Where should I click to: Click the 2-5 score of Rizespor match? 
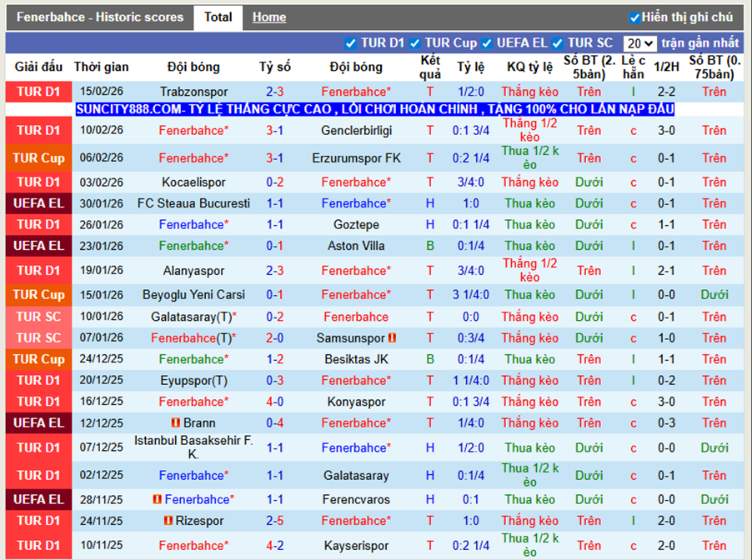point(275,521)
